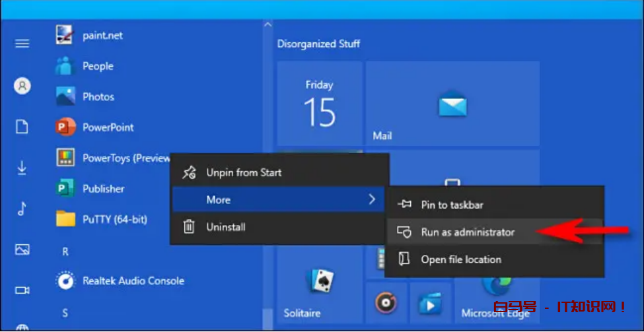Choose Pin to taskbar
Viewport: 644px width, 332px height.
(452, 205)
